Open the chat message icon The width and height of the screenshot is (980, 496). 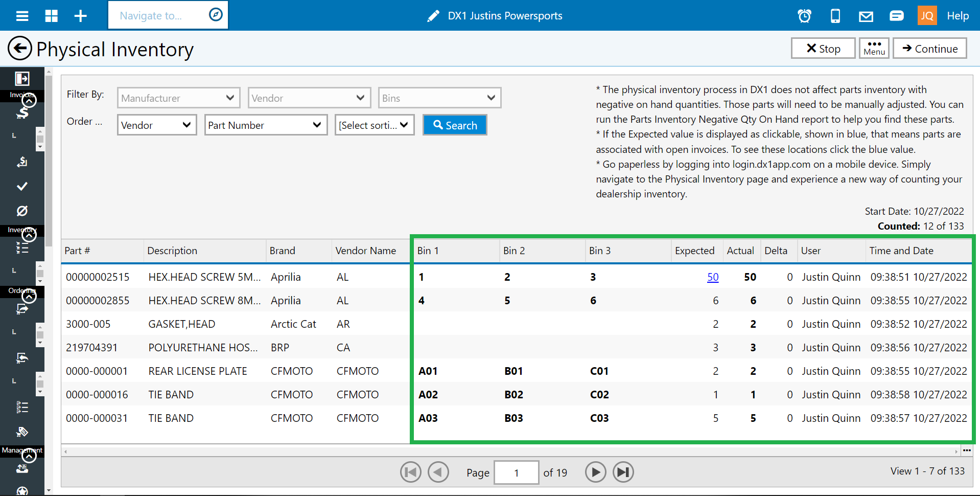896,16
